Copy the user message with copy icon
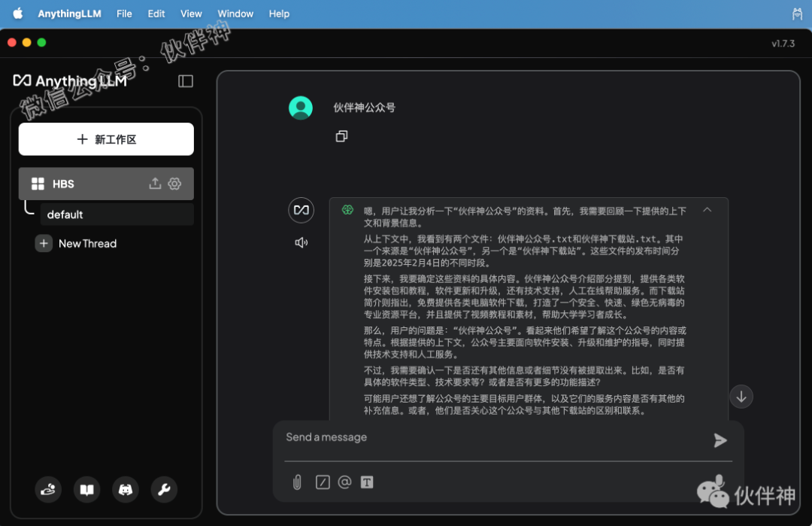 click(x=341, y=136)
